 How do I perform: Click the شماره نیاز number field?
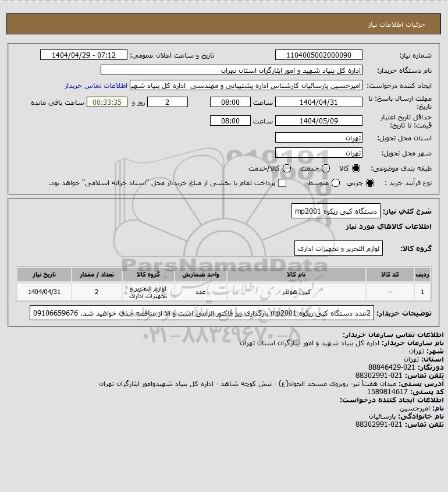click(318, 55)
